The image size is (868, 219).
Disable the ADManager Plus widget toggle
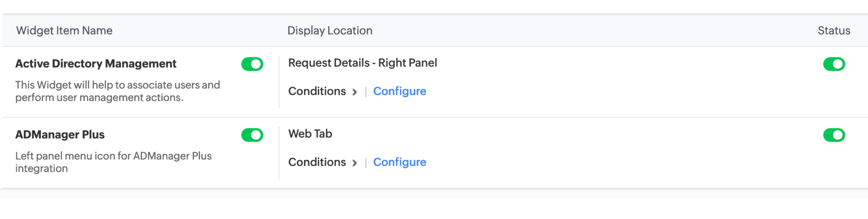(x=252, y=135)
